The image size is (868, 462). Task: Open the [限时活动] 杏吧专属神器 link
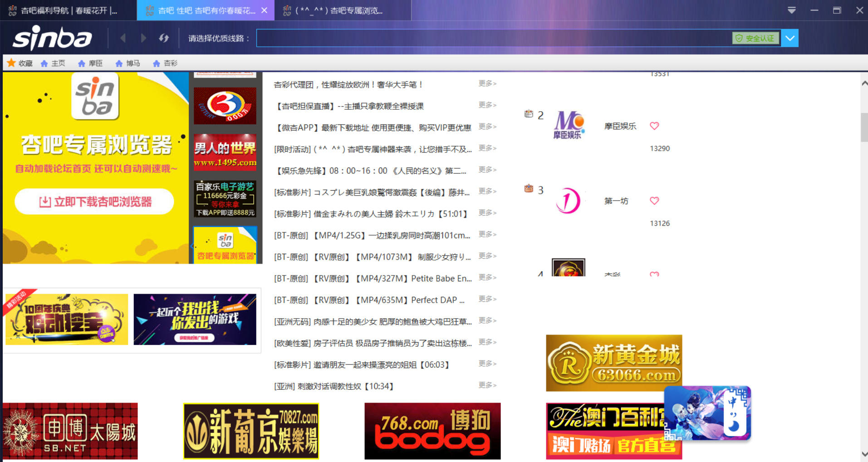pos(373,149)
